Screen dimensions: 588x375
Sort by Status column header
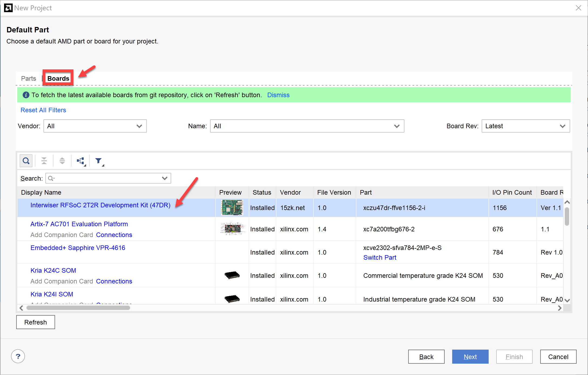pyautogui.click(x=262, y=192)
